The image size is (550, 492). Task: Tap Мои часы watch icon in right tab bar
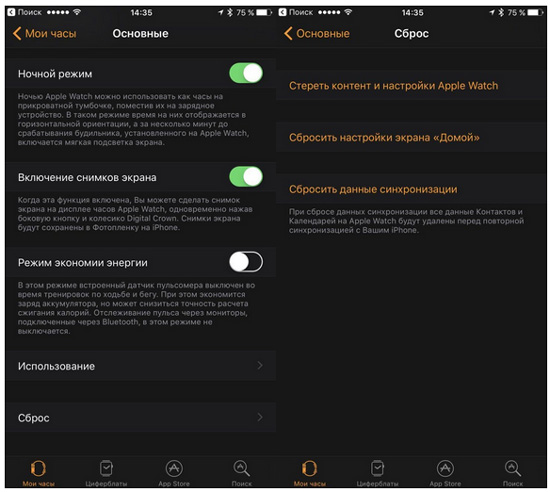pyautogui.click(x=309, y=468)
